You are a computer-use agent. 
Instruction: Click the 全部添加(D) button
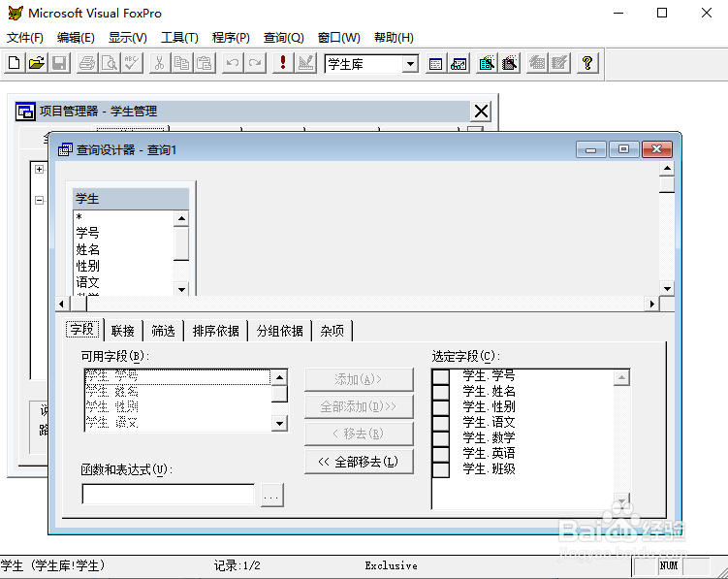coord(359,406)
